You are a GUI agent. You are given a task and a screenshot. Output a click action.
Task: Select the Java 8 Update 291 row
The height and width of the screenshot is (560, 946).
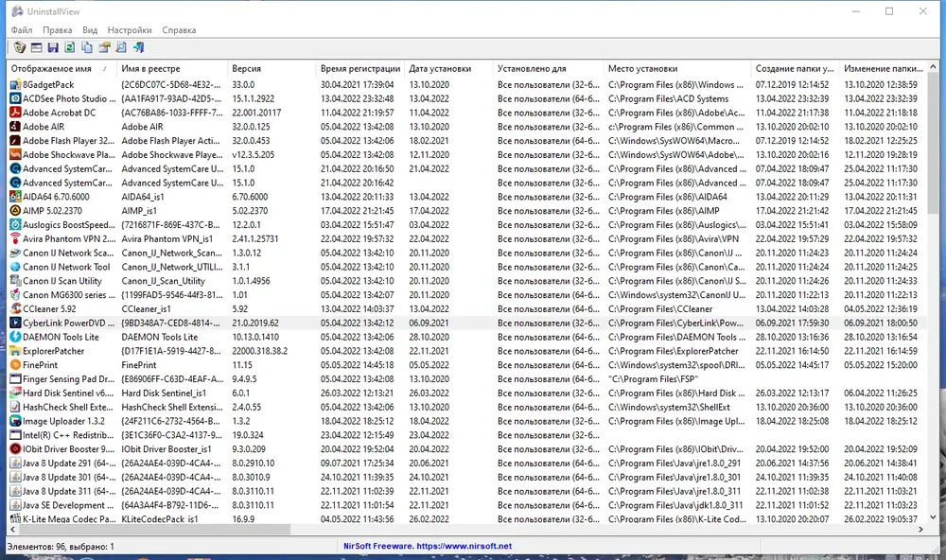coord(467,463)
